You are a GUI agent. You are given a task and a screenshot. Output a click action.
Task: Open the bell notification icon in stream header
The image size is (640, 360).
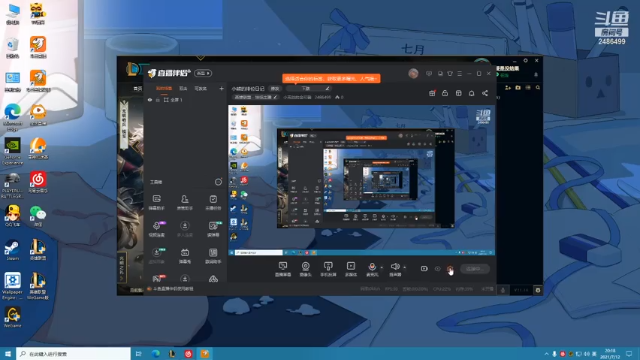(471, 93)
